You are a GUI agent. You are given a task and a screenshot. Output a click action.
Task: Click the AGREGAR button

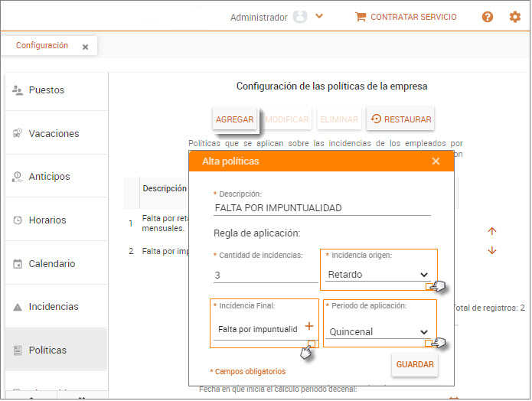234,119
